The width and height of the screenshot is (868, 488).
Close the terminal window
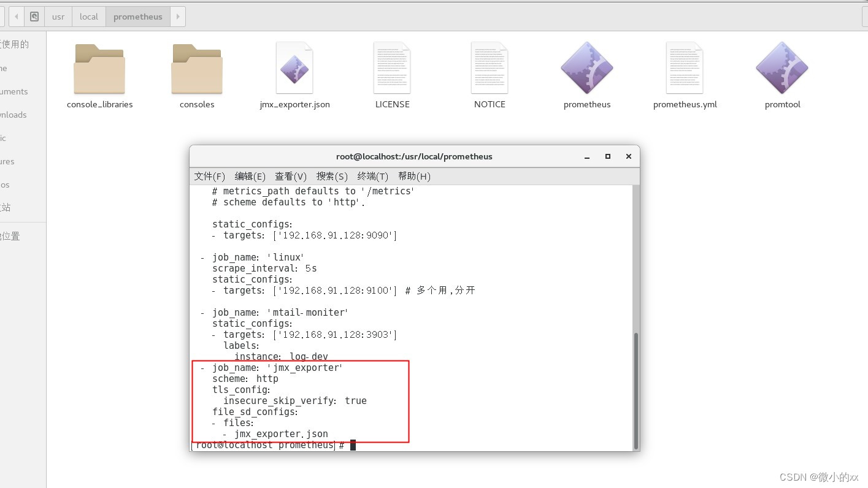tap(629, 156)
